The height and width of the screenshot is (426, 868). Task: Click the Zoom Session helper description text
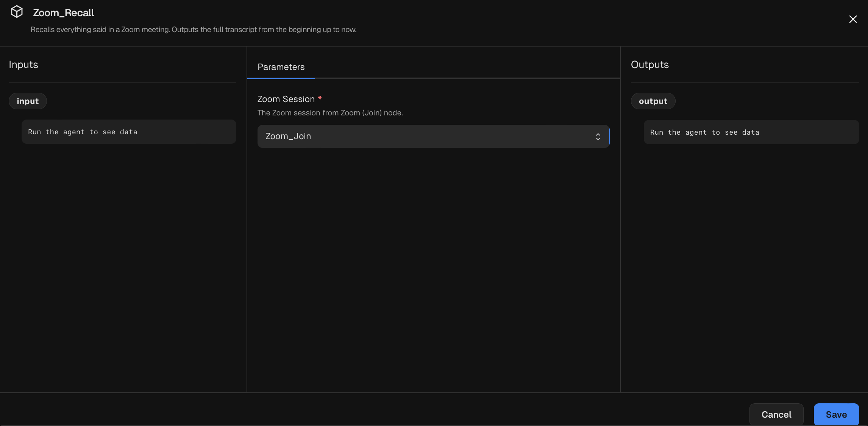[330, 113]
